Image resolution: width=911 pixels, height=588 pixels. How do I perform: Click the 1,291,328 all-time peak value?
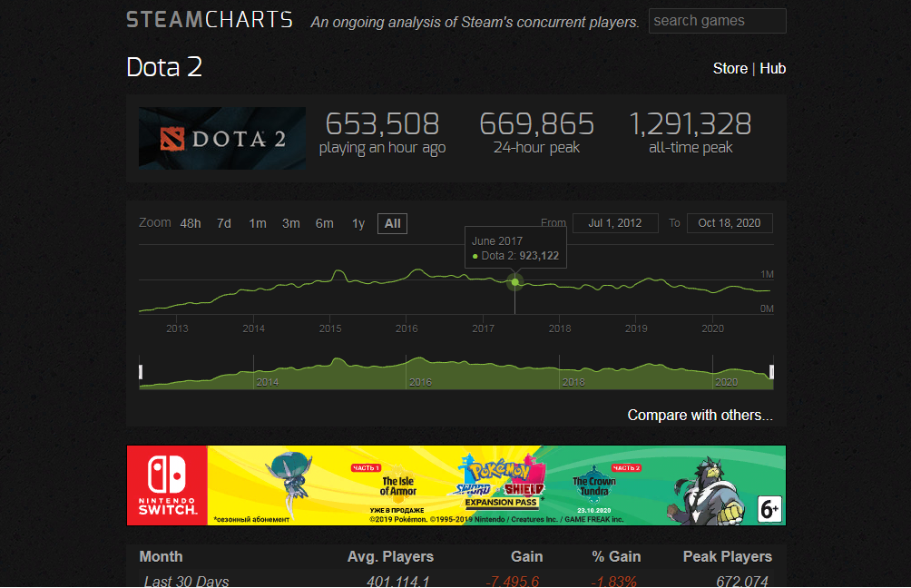pyautogui.click(x=691, y=123)
